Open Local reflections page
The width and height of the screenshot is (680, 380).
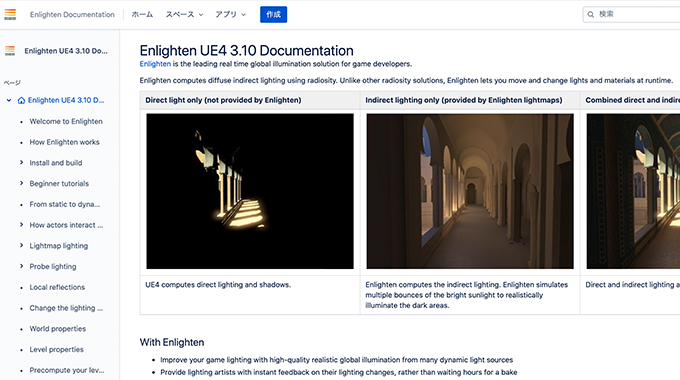(57, 287)
